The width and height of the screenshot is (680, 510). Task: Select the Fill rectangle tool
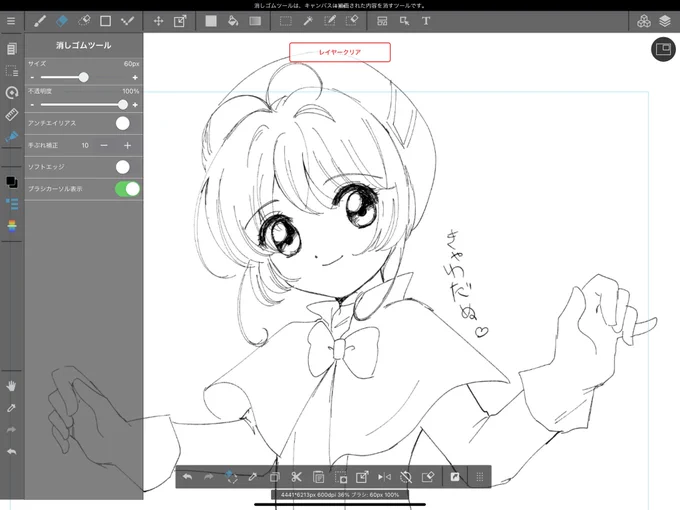[x=211, y=21]
